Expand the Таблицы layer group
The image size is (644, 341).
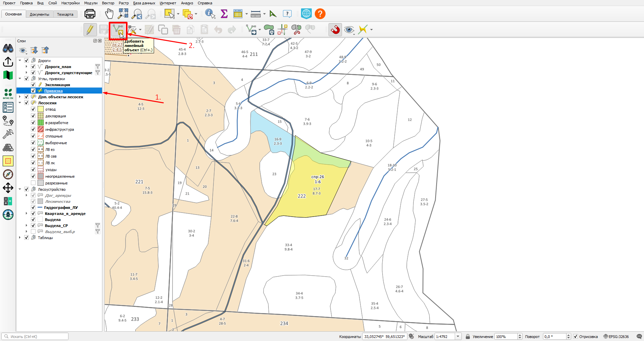[x=20, y=238]
